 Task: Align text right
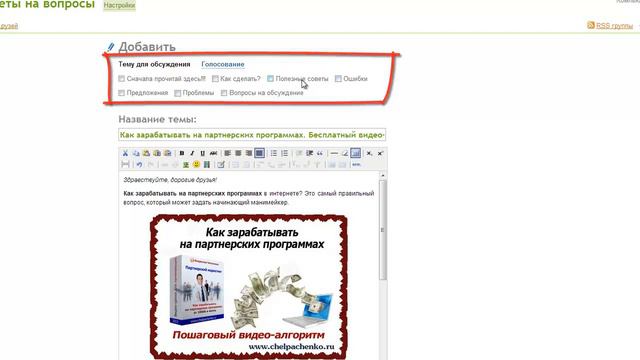(x=249, y=153)
